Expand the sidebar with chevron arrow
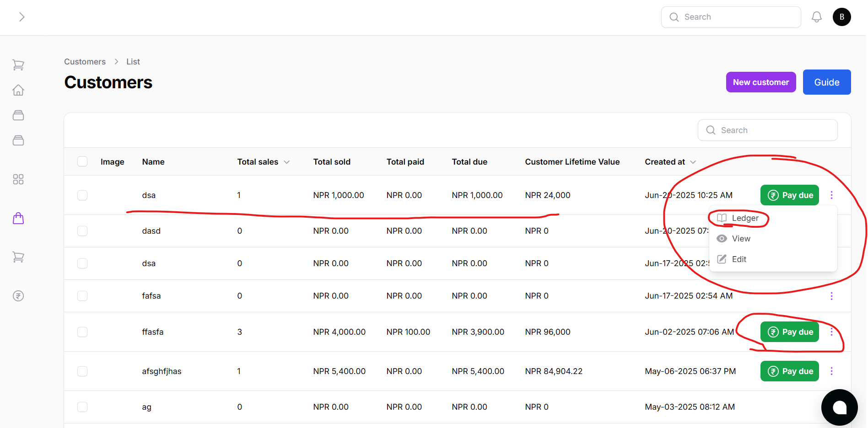The height and width of the screenshot is (428, 868). point(22,17)
